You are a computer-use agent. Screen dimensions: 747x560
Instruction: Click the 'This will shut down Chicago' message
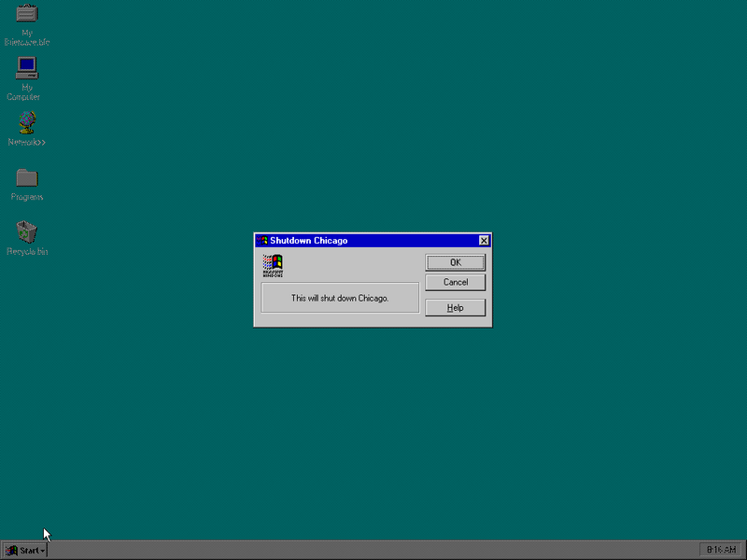[x=340, y=299]
